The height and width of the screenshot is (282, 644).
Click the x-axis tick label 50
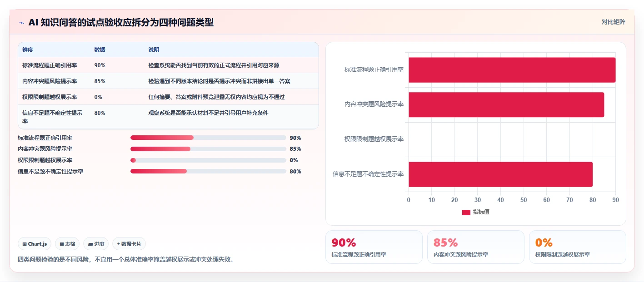tap(524, 200)
